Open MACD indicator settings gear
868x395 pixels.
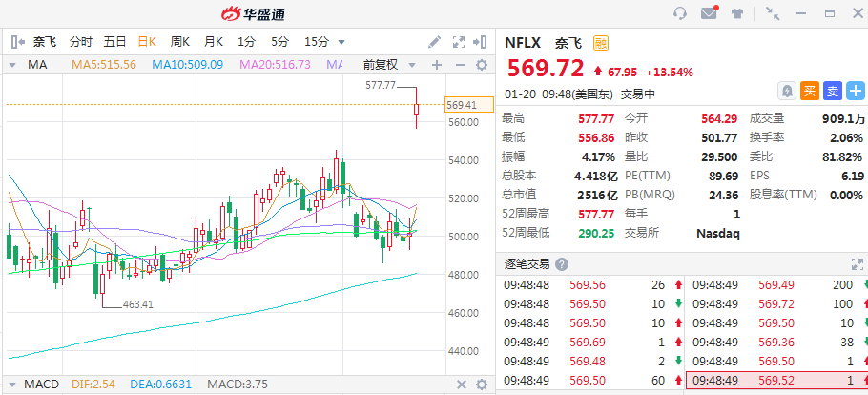(x=482, y=385)
